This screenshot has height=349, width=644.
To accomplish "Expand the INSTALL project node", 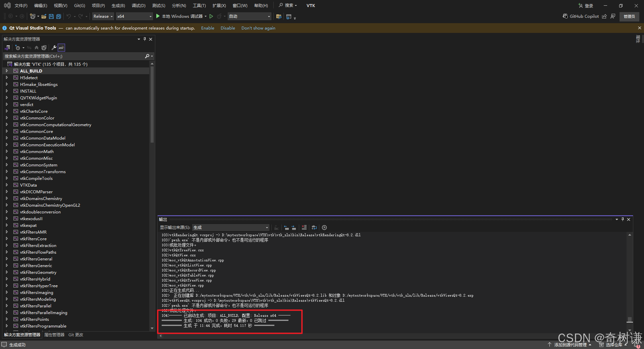I will [7, 91].
